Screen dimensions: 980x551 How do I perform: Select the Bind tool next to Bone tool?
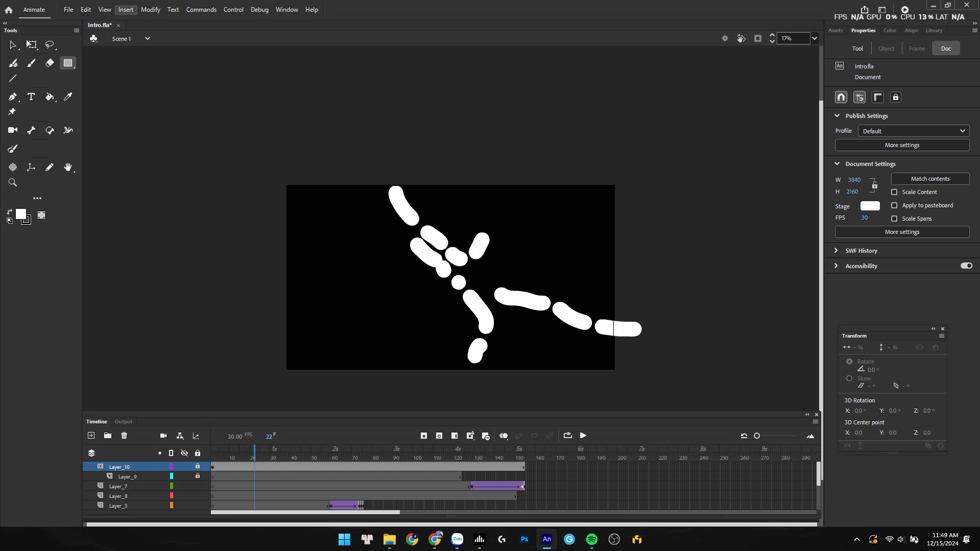(x=50, y=130)
